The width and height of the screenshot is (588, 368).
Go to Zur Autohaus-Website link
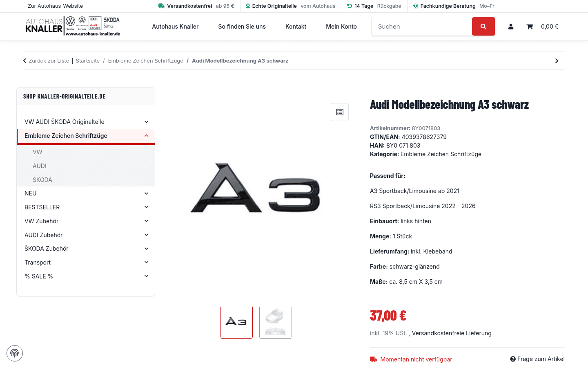coord(56,6)
